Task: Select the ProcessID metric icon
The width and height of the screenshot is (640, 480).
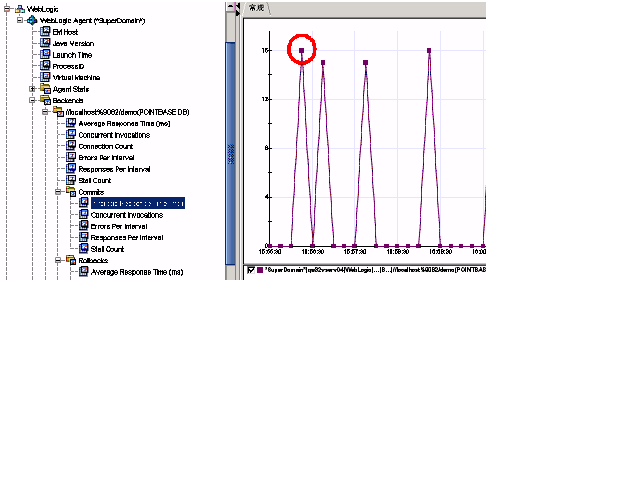Action: pyautogui.click(x=45, y=66)
